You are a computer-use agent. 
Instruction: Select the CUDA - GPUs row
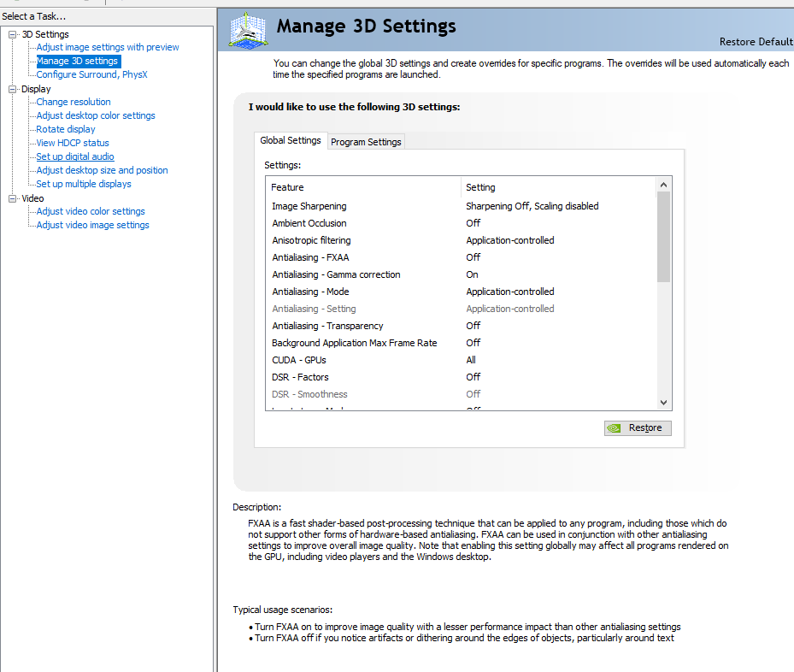click(x=461, y=361)
